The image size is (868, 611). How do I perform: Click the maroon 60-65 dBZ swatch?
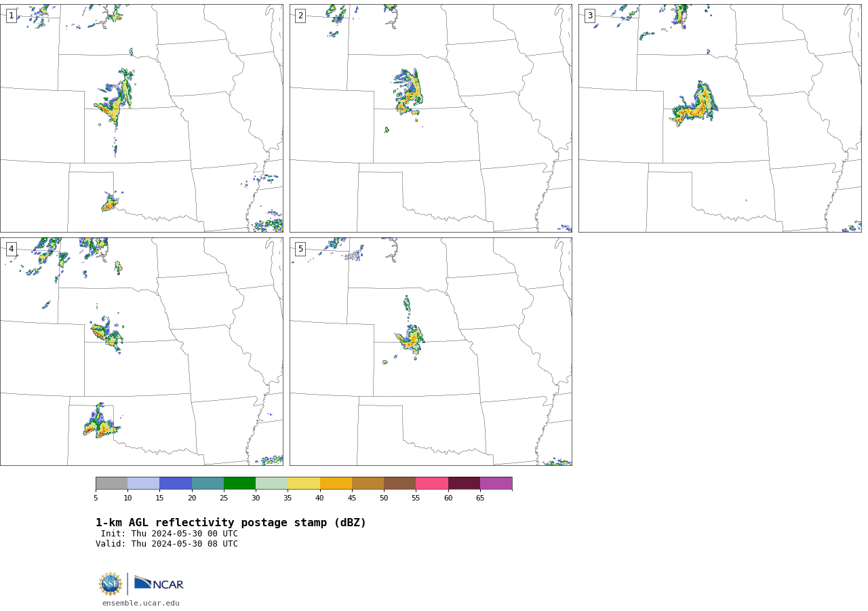click(464, 484)
